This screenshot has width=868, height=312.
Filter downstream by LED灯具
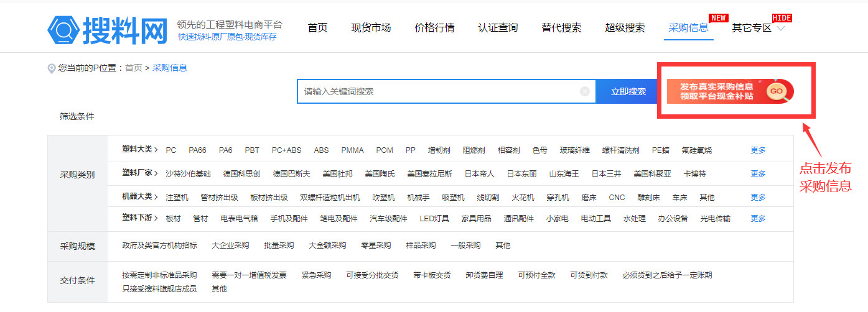tap(434, 218)
